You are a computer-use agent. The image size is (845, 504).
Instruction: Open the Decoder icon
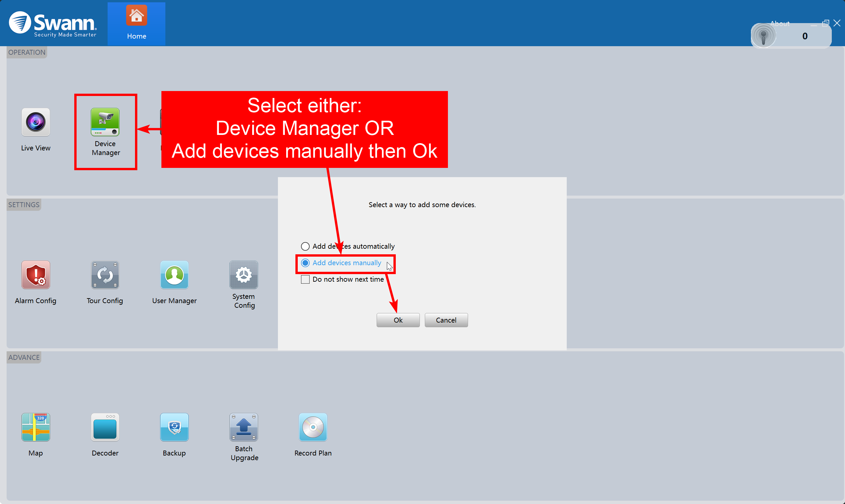tap(105, 427)
